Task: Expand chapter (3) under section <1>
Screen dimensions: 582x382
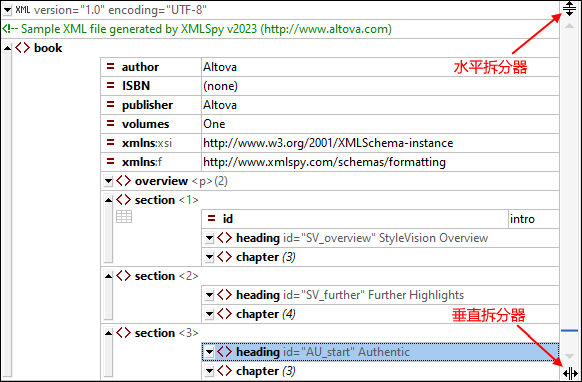Action: tap(209, 257)
